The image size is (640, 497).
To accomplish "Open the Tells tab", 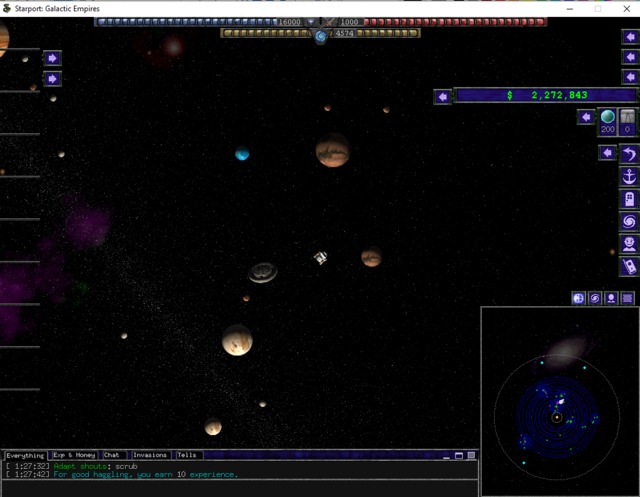I will point(187,455).
